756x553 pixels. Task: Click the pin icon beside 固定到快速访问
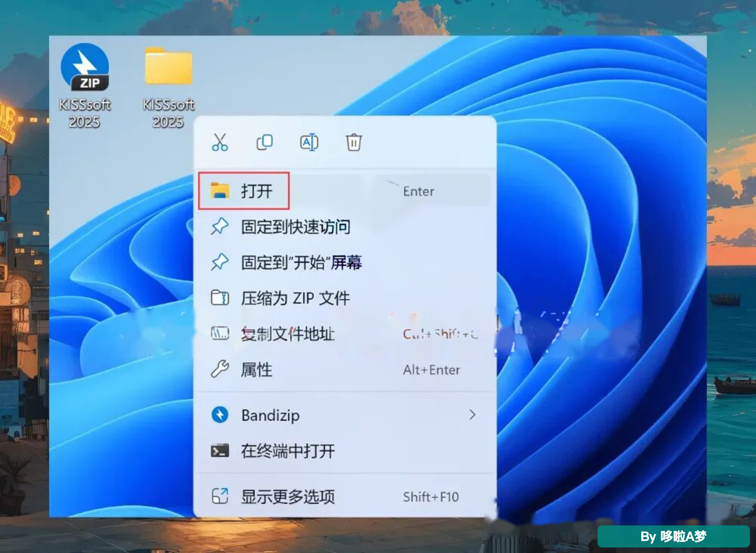click(220, 227)
